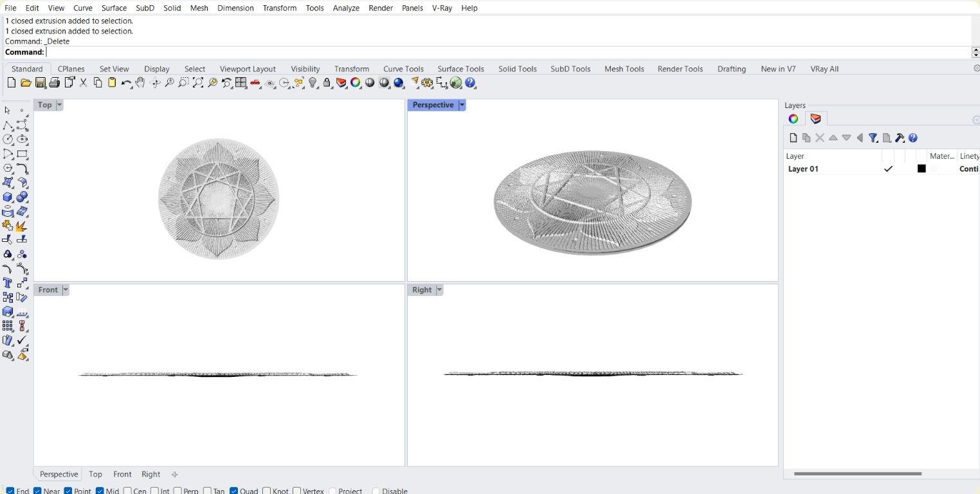Select the Circle tool in left sidebar

(8, 140)
